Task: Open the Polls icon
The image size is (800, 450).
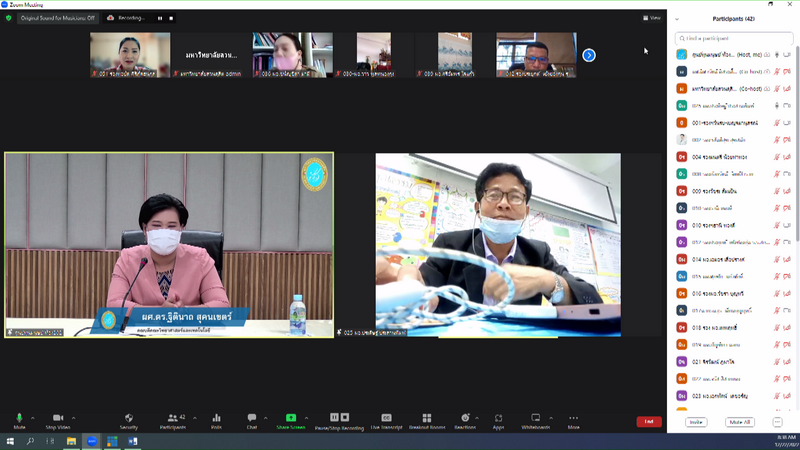Action: point(216,418)
